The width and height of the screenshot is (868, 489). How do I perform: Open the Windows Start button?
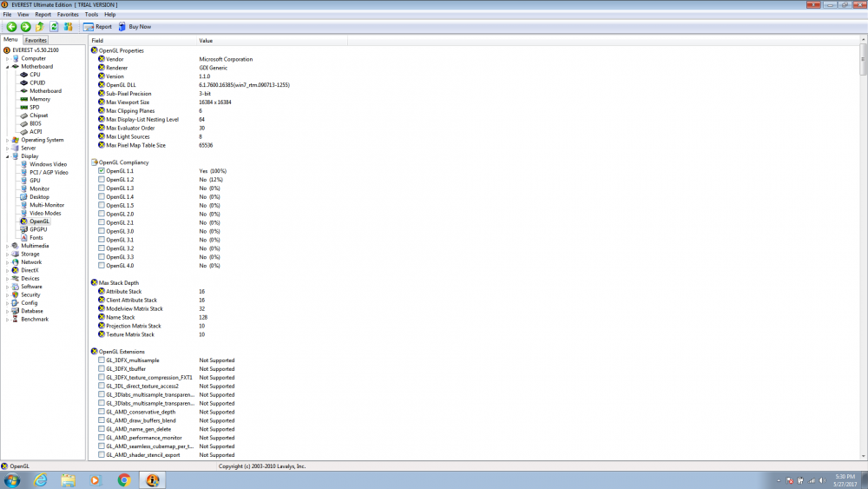[x=12, y=480]
